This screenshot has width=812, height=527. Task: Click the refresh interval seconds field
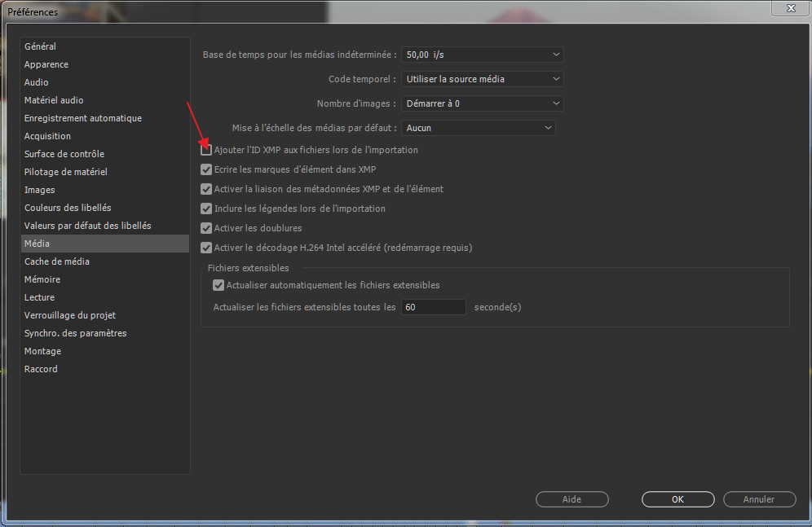tap(434, 307)
